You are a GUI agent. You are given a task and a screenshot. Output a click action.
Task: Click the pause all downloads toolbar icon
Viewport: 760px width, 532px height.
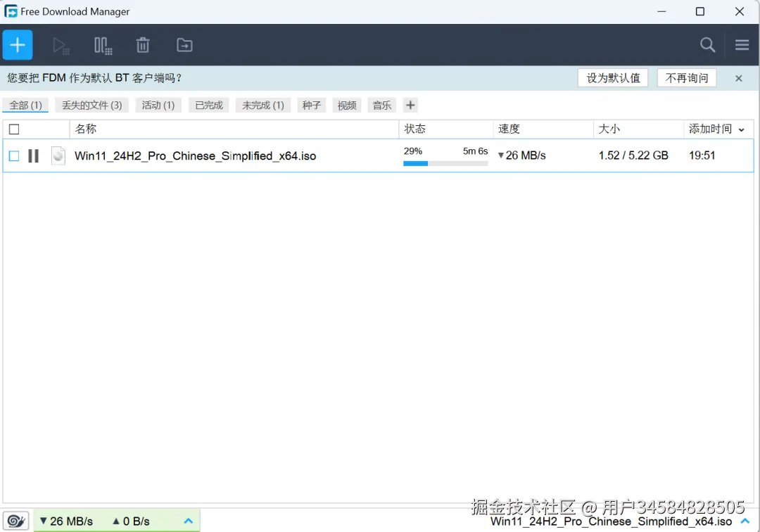click(x=103, y=46)
